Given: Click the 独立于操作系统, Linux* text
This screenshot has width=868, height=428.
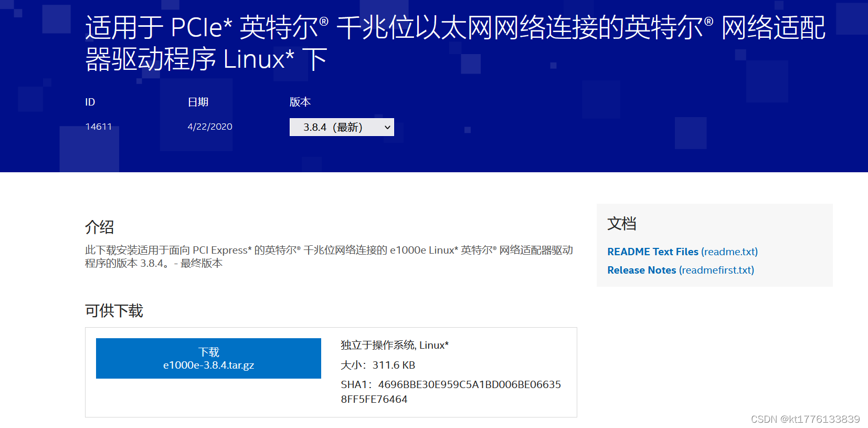Looking at the screenshot, I should [395, 345].
